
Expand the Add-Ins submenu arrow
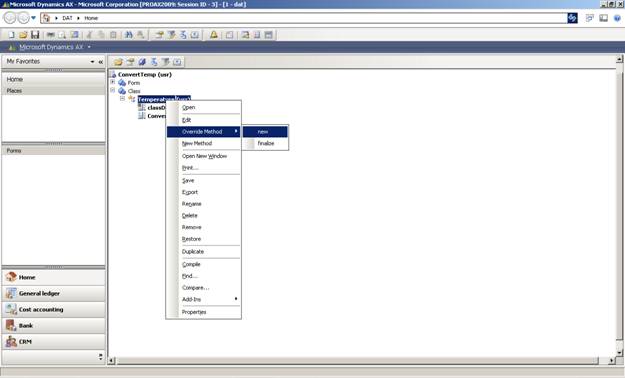coord(236,299)
